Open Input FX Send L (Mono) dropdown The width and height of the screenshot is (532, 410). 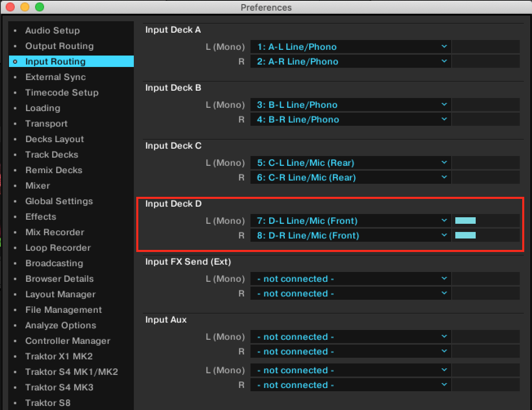(351, 279)
